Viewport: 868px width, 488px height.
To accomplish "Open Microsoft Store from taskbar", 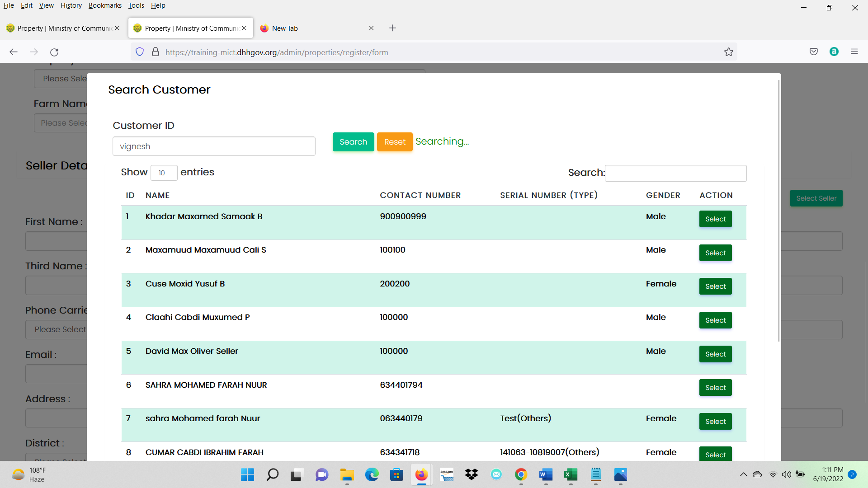I will point(396,474).
